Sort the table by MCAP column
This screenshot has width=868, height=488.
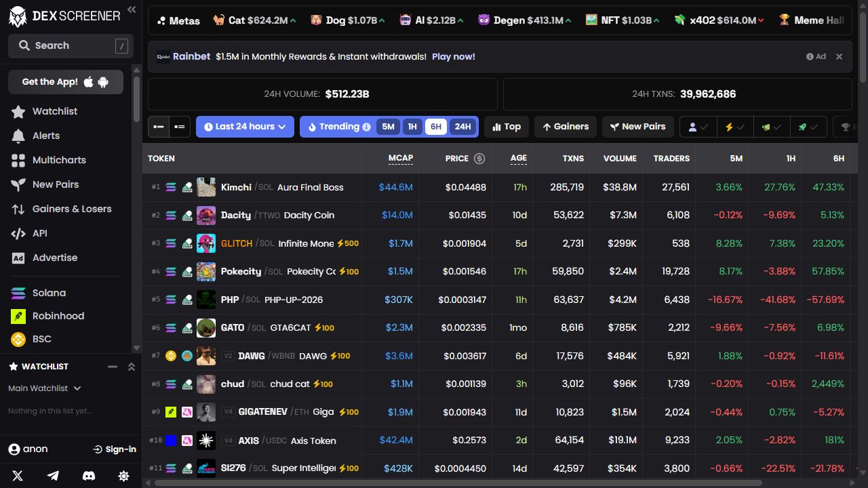point(400,158)
